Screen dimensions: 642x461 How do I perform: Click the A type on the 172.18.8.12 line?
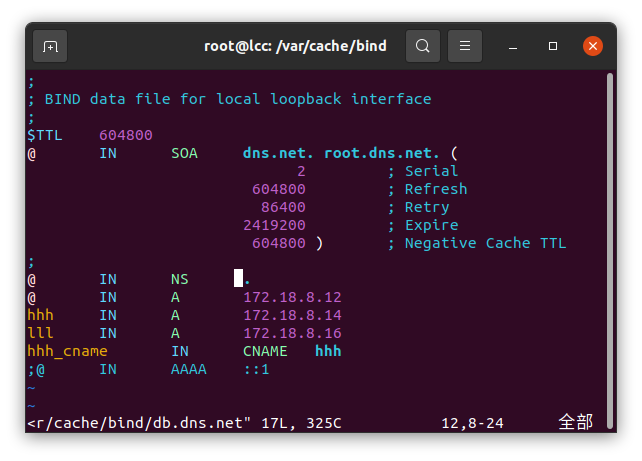(x=175, y=297)
